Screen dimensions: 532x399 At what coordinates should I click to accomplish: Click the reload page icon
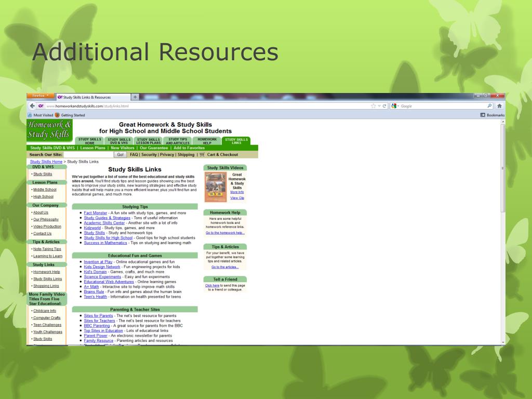coord(384,106)
